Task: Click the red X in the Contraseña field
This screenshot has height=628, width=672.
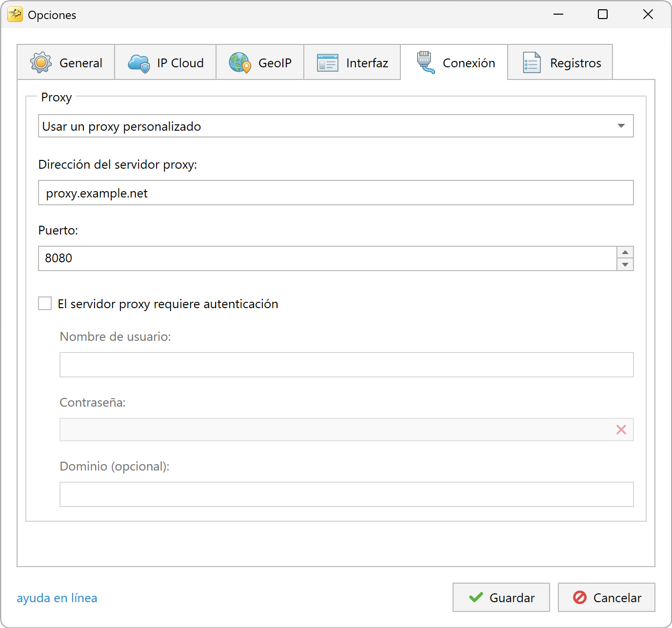Action: (621, 430)
